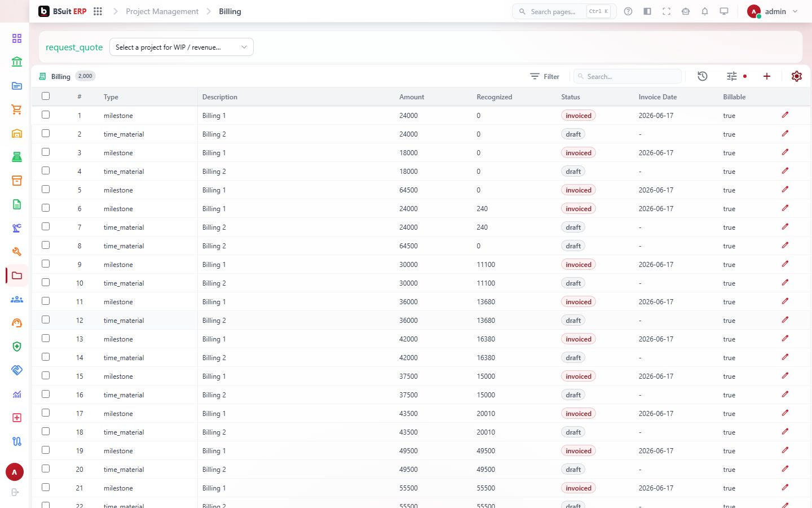
Task: Click the BSuit ERP logo
Action: tap(63, 11)
